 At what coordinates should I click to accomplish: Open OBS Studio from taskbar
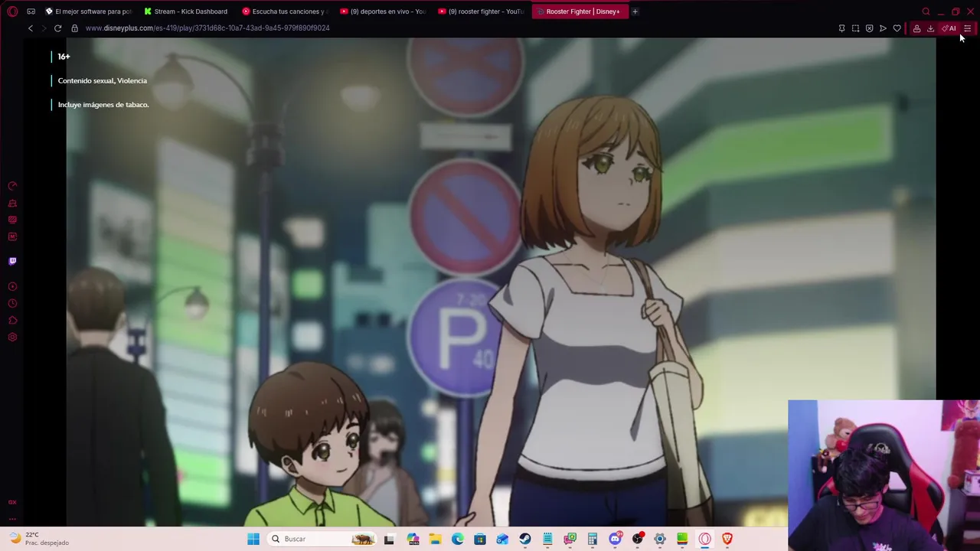point(637,539)
